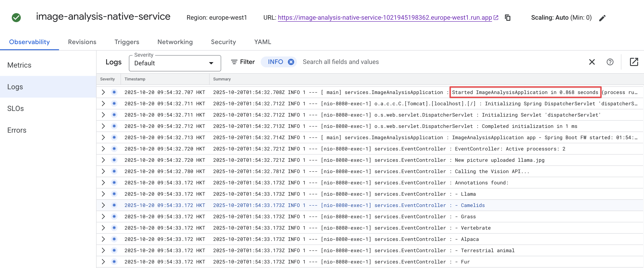
Task: Open logs help icon
Action: tap(610, 62)
